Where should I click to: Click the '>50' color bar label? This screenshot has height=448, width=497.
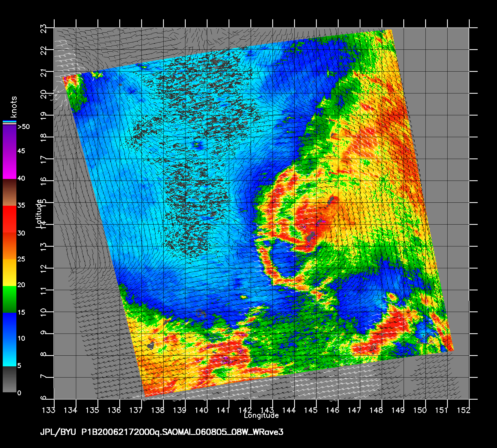coord(23,127)
